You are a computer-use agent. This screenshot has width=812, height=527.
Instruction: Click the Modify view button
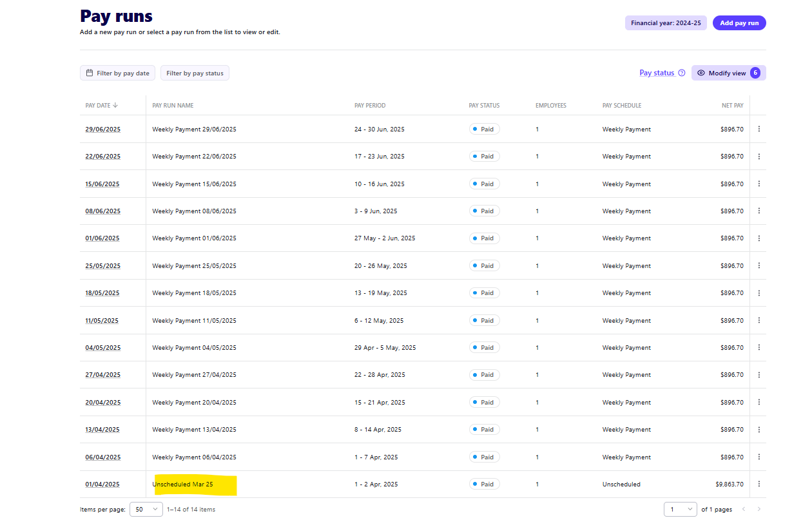click(x=729, y=73)
